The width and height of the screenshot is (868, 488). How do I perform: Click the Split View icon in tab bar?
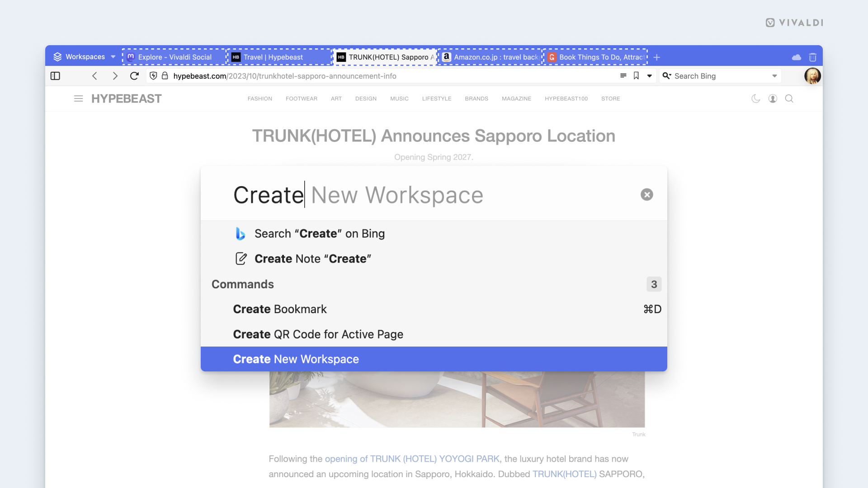[55, 75]
